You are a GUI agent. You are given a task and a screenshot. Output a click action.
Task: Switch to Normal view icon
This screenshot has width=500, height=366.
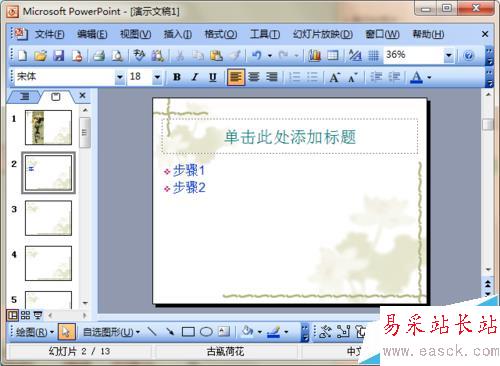[13, 315]
